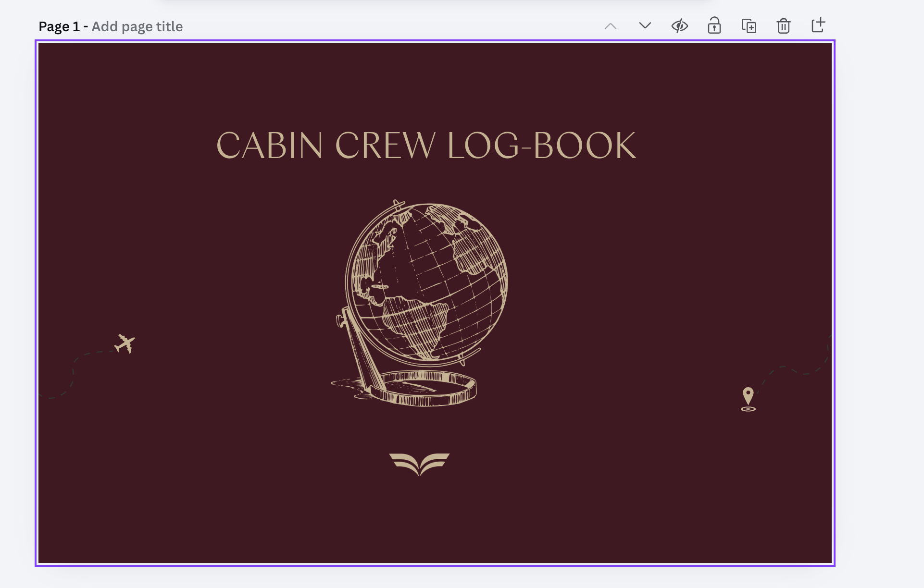Image resolution: width=924 pixels, height=588 pixels.
Task: Delete page with the trash icon
Action: click(x=784, y=26)
